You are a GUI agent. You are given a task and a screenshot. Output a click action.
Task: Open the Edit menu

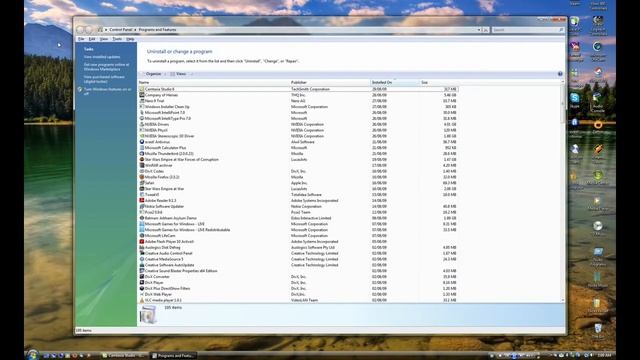click(92, 39)
